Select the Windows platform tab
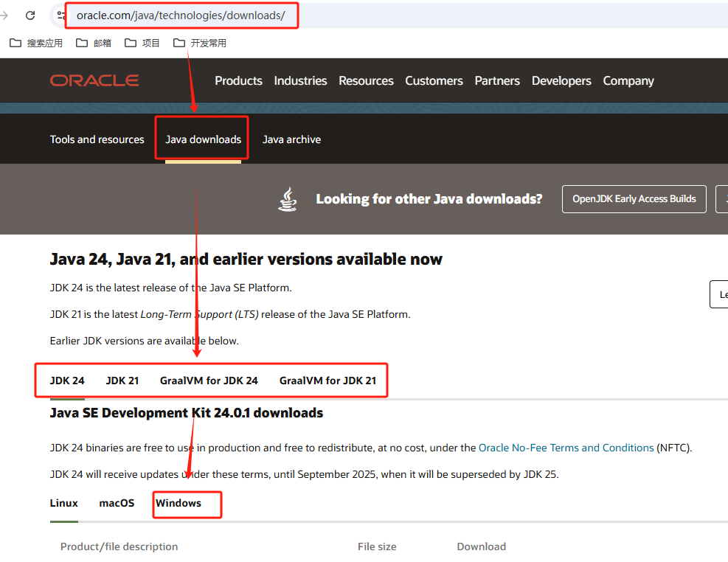728x562 pixels. coord(178,503)
